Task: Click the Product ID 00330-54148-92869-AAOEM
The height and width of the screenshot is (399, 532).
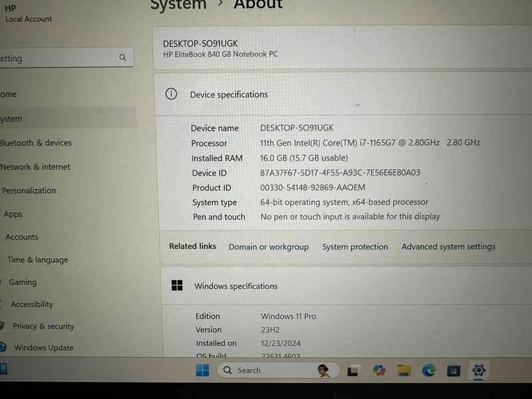Action: (x=313, y=188)
